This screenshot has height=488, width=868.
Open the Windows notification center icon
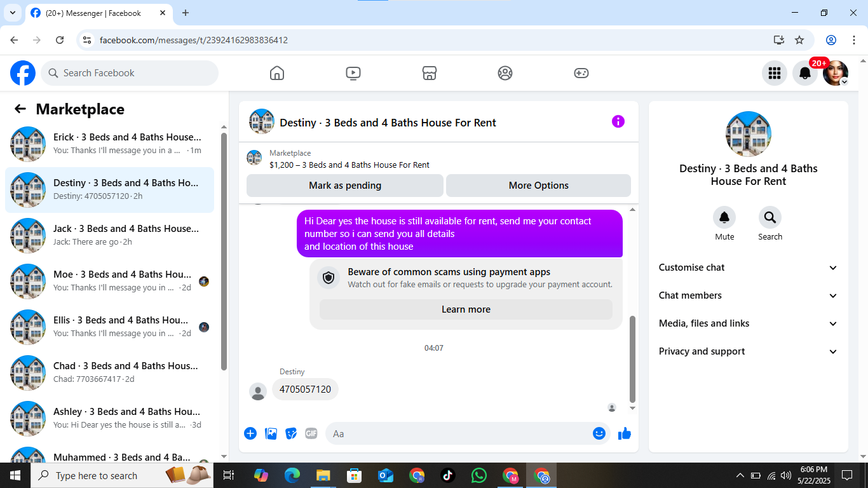(847, 475)
